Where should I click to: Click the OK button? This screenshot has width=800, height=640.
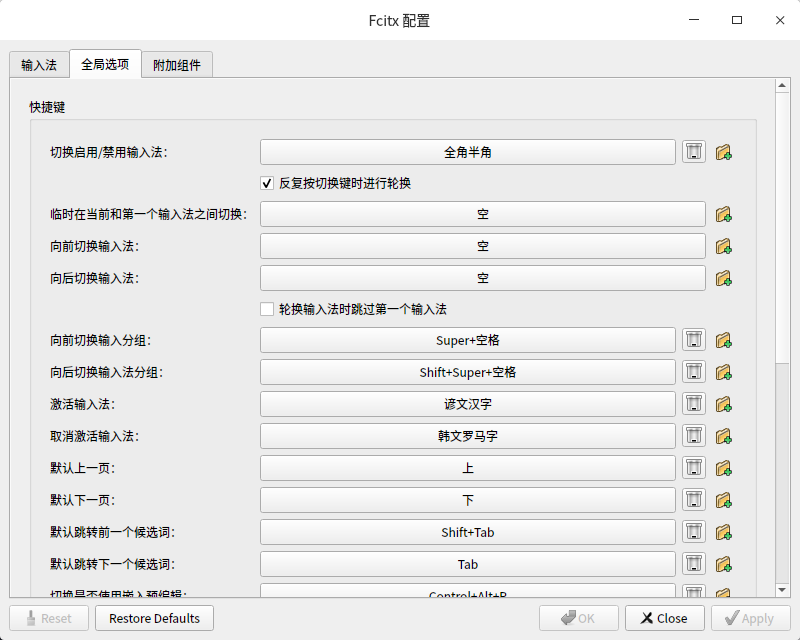point(579,618)
